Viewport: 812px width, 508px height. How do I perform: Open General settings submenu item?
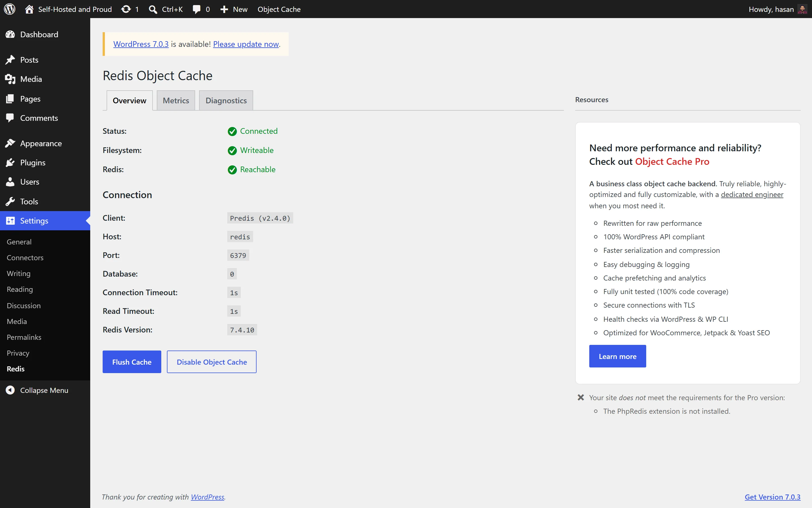(19, 242)
